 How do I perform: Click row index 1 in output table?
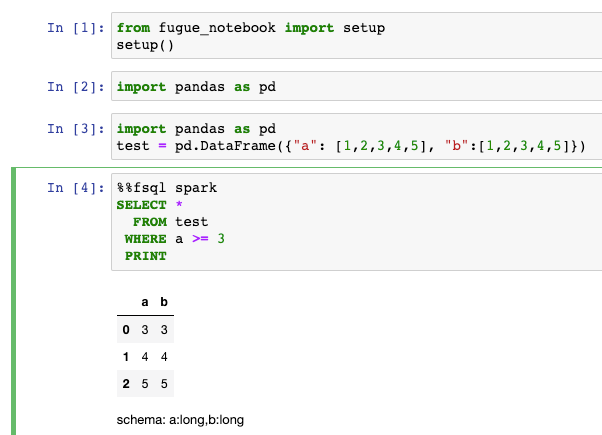(126, 357)
